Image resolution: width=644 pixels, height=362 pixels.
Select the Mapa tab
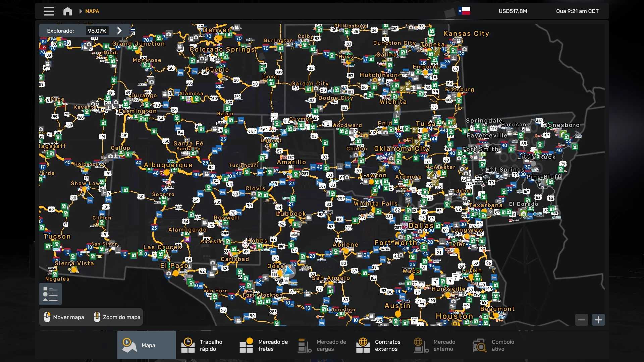pyautogui.click(x=146, y=345)
